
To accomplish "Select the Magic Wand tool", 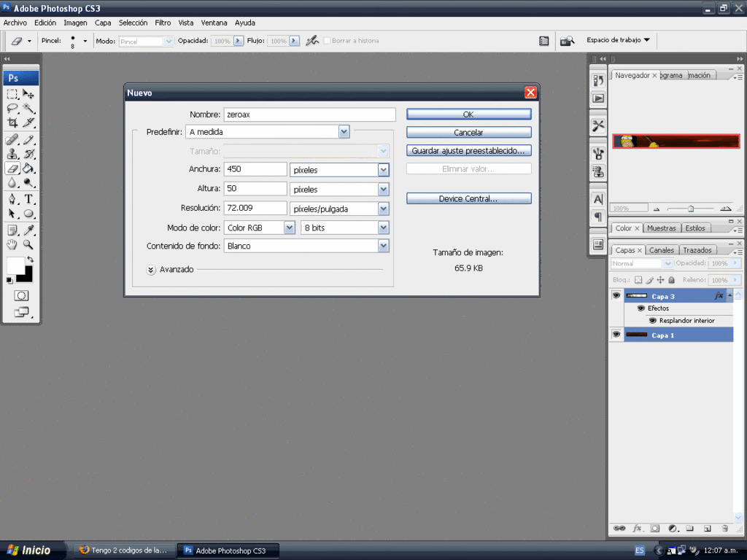I will click(28, 108).
